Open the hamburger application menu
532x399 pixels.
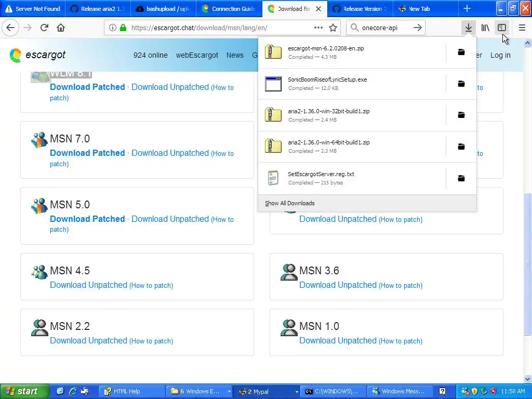click(522, 28)
